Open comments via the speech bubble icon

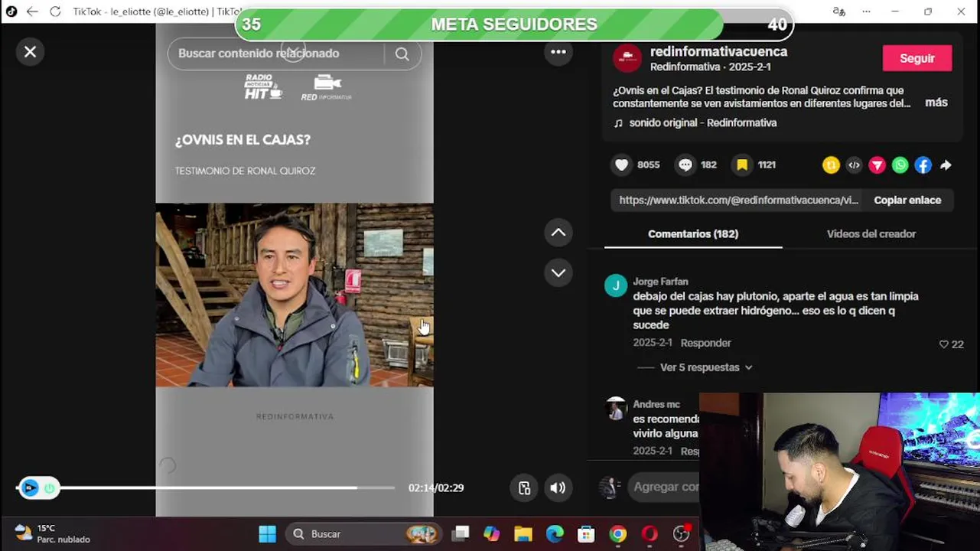point(685,165)
